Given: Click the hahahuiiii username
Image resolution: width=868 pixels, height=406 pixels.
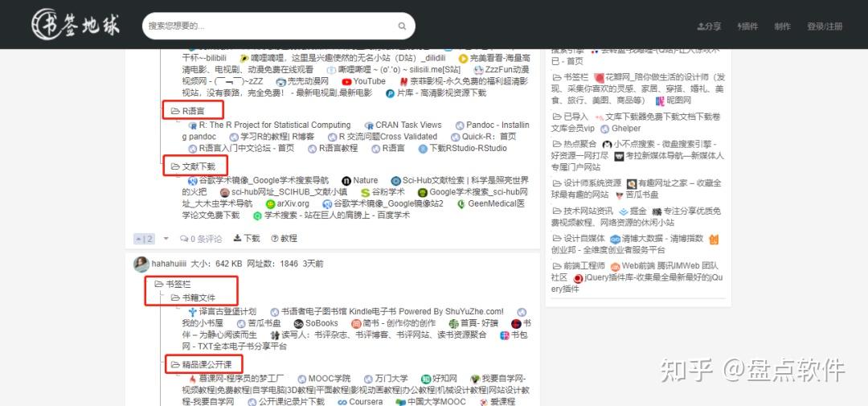Looking at the screenshot, I should (169, 265).
